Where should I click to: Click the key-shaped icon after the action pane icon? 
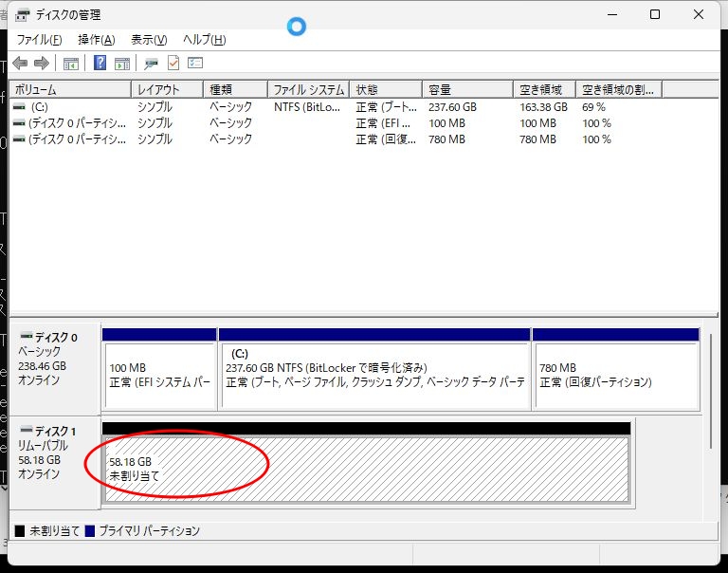[151, 64]
